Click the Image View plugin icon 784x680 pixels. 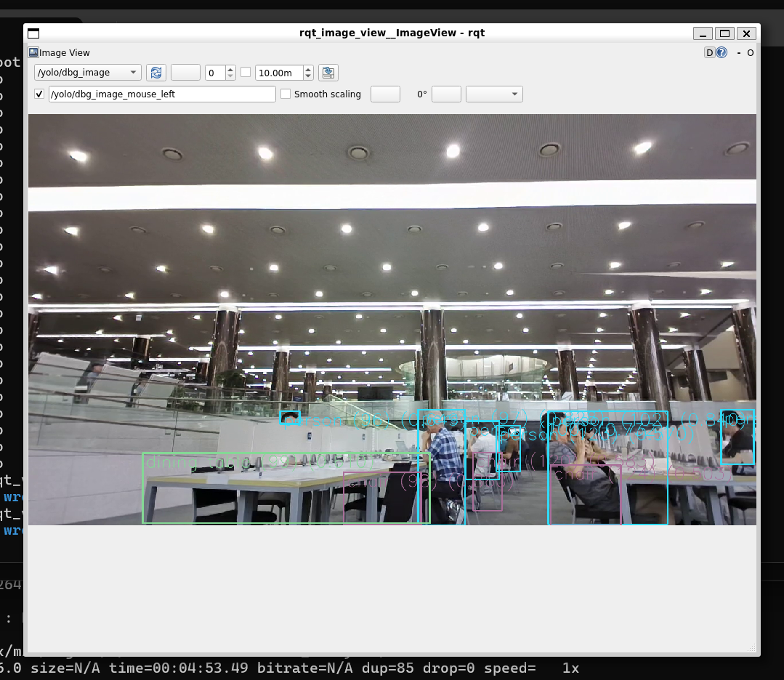(33, 52)
